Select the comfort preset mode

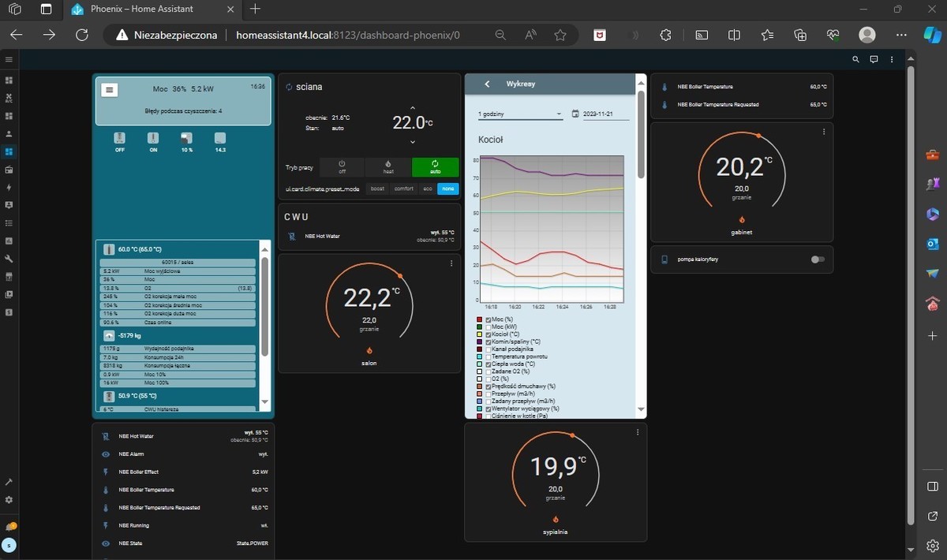pyautogui.click(x=404, y=189)
